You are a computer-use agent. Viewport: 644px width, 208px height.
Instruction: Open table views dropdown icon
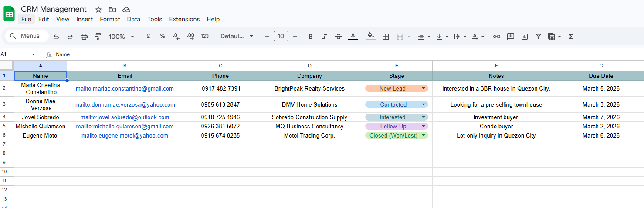[x=554, y=37]
